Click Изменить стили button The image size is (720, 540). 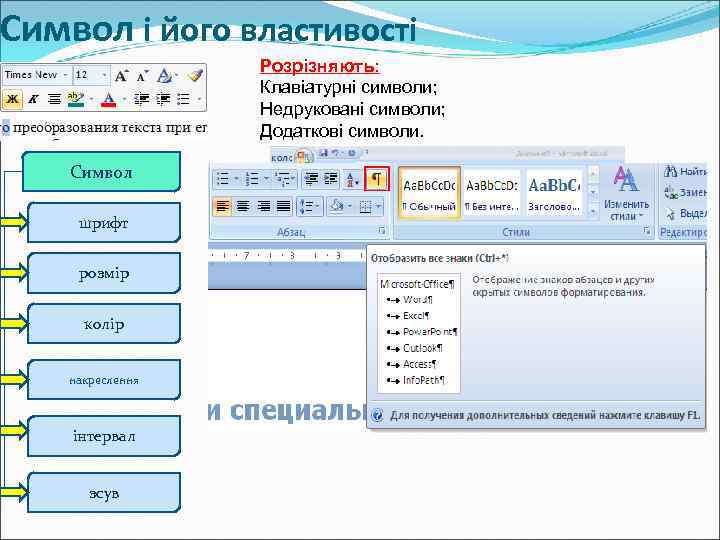[x=626, y=194]
